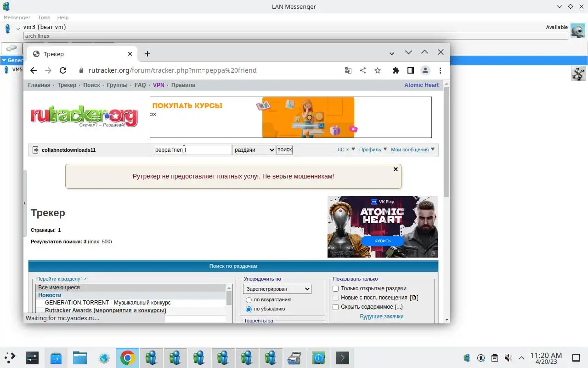Check Новые с посл. посещения
The height and width of the screenshot is (368, 588).
335,298
